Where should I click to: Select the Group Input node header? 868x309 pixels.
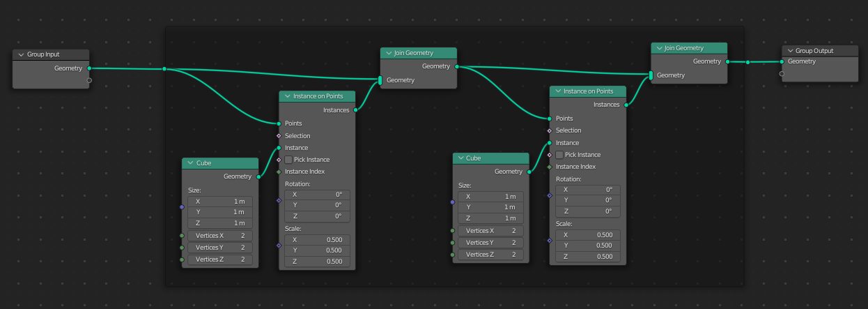click(x=51, y=54)
